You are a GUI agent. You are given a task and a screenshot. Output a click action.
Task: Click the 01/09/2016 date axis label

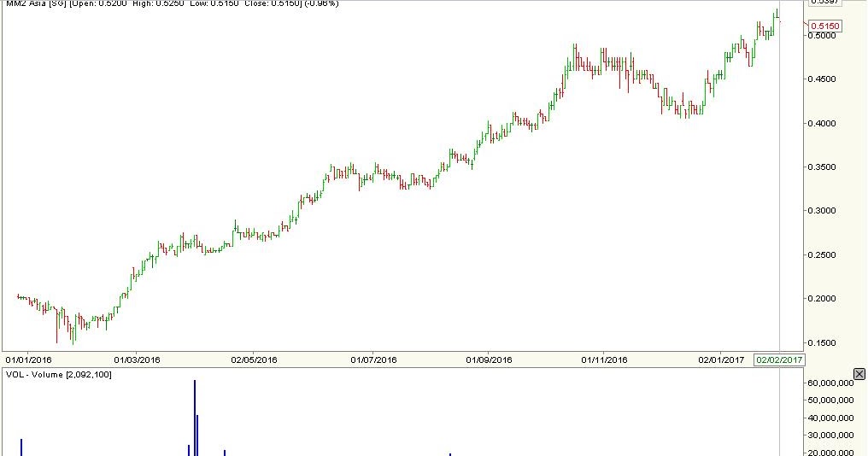click(x=489, y=360)
